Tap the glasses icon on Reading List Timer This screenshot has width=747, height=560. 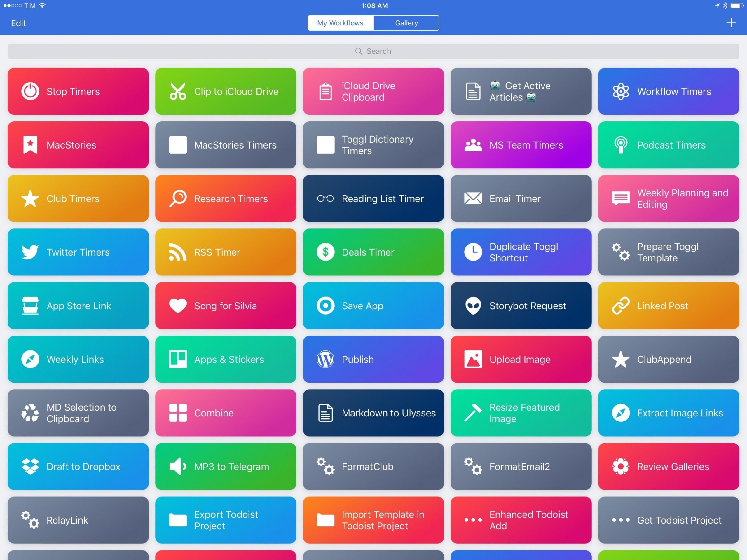pyautogui.click(x=325, y=199)
